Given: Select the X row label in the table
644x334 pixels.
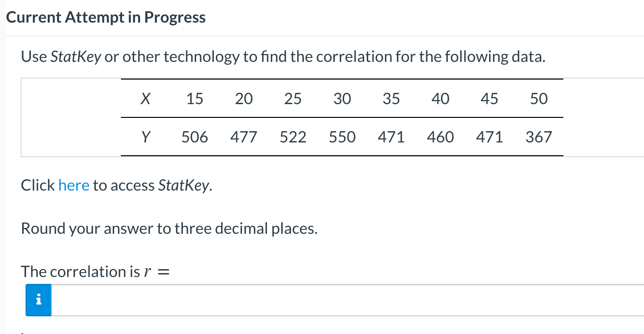Looking at the screenshot, I should tap(146, 99).
